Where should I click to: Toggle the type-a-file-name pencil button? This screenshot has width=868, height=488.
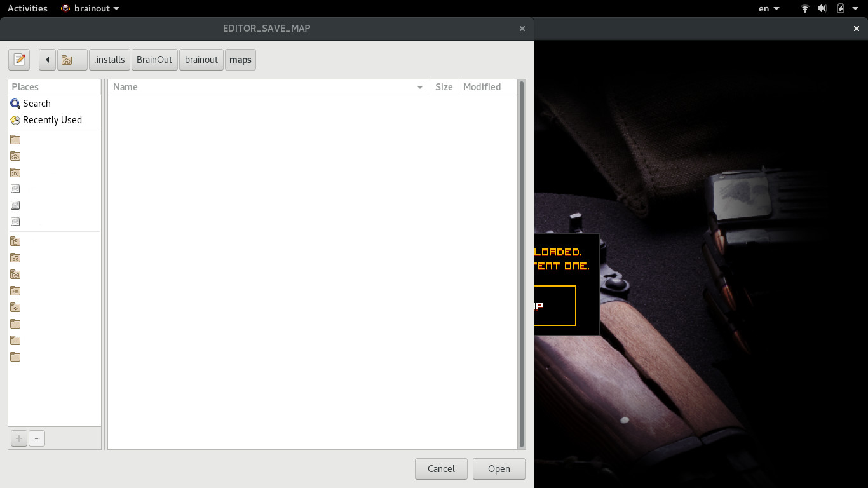coord(20,60)
